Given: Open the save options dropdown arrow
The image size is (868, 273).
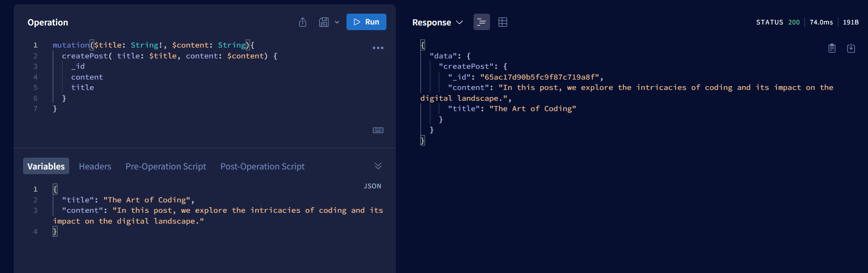Looking at the screenshot, I should pos(337,22).
